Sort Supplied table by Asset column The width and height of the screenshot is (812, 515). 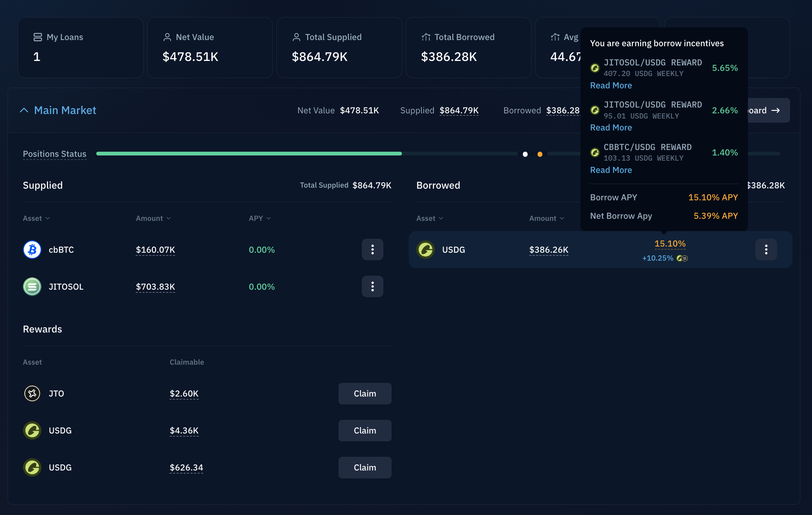coord(36,218)
